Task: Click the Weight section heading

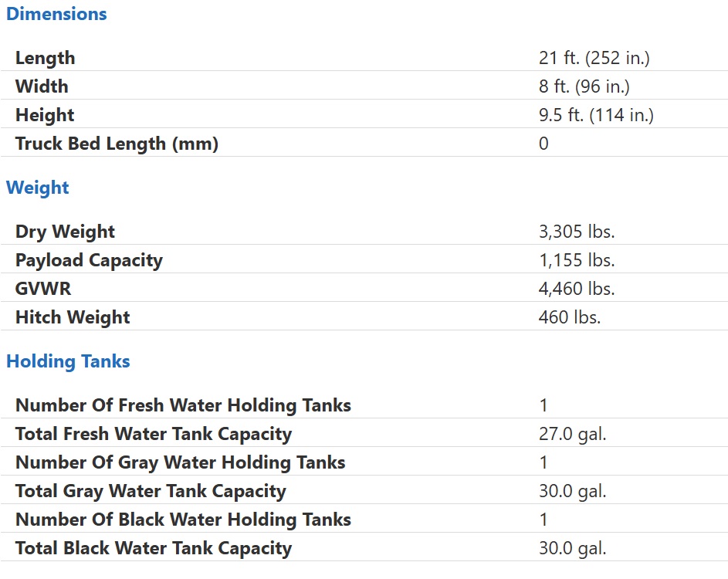Action: point(37,188)
